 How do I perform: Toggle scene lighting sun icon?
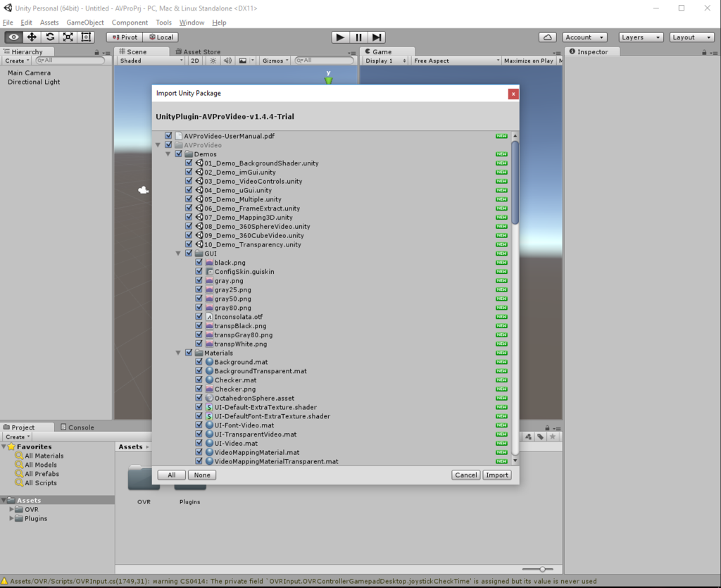click(x=213, y=61)
